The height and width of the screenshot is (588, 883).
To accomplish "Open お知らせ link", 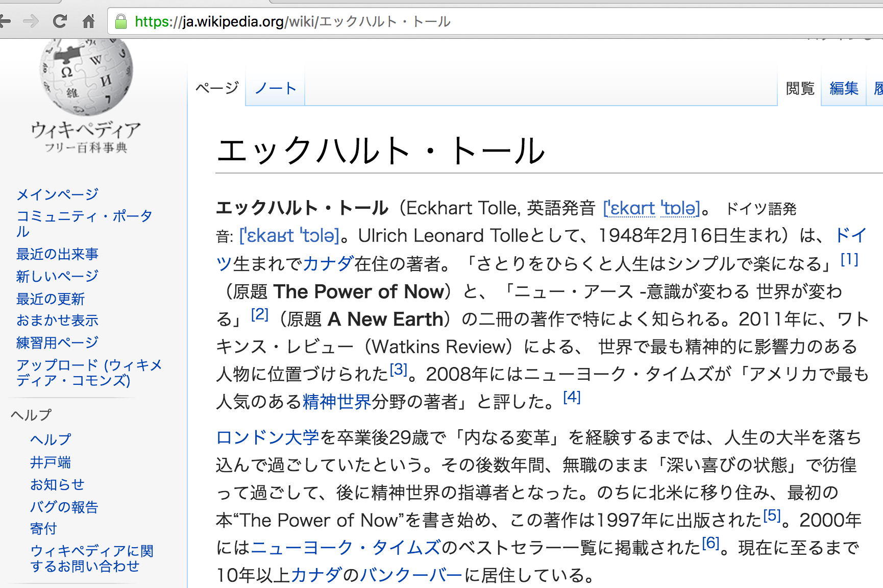I will (57, 484).
